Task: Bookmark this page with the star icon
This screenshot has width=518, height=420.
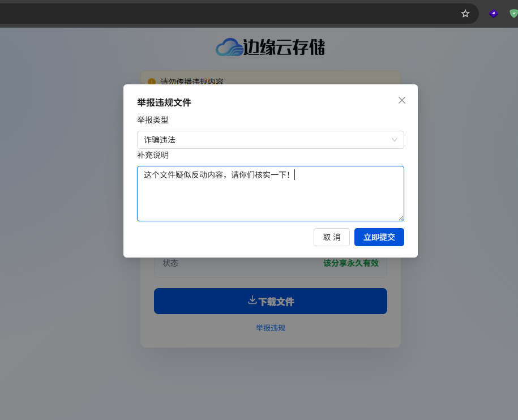Action: point(465,14)
